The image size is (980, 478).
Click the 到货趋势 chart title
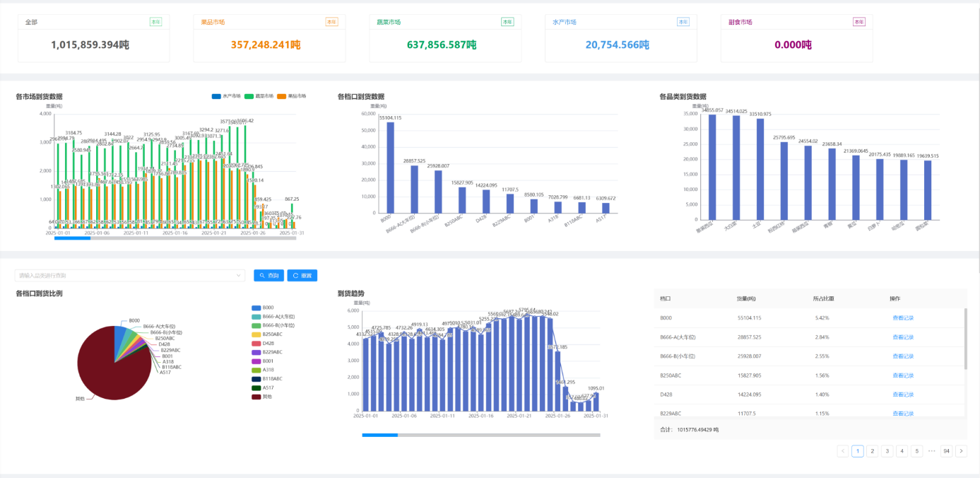[351, 293]
